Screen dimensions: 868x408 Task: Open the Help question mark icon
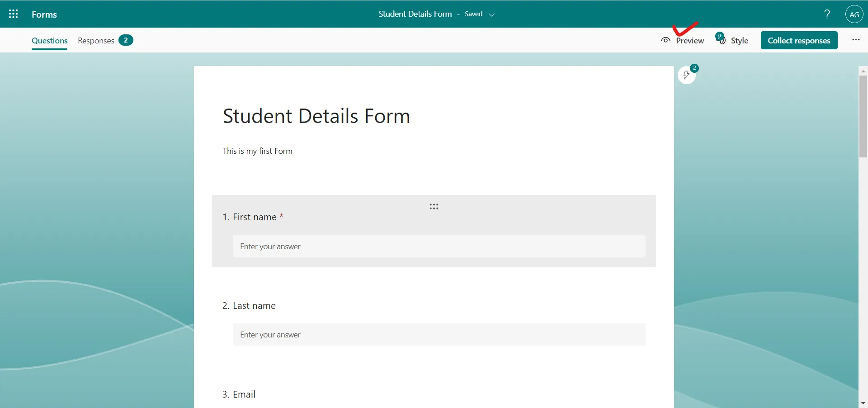[826, 14]
